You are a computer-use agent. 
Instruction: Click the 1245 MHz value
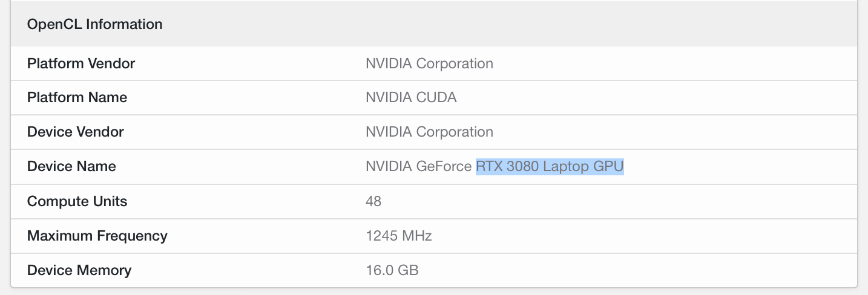[399, 236]
